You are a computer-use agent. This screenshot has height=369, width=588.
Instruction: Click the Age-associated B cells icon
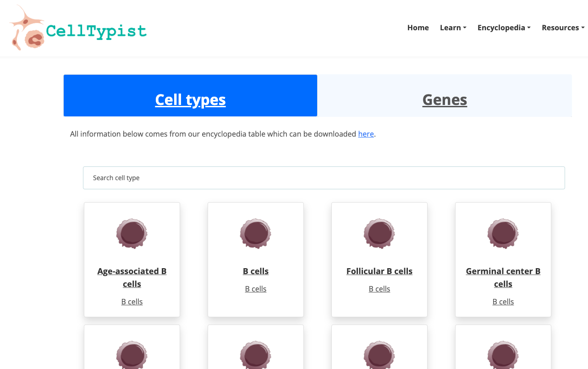pyautogui.click(x=132, y=233)
